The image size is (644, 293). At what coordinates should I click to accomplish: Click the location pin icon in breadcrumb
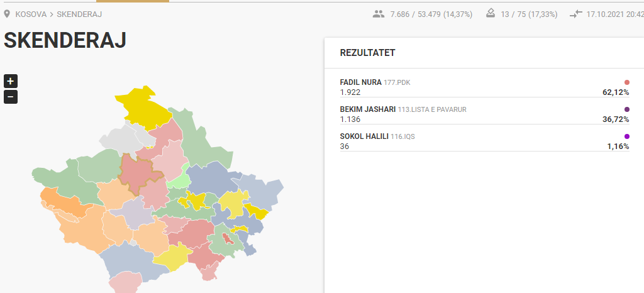point(7,14)
